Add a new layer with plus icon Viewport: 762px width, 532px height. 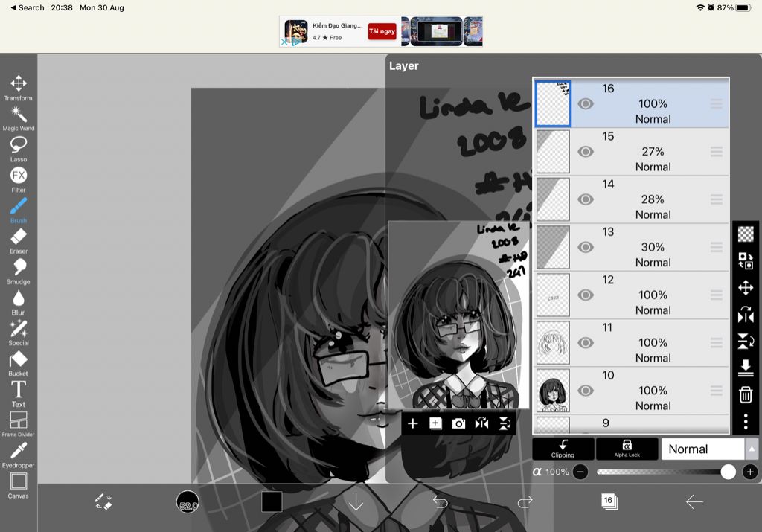click(412, 423)
